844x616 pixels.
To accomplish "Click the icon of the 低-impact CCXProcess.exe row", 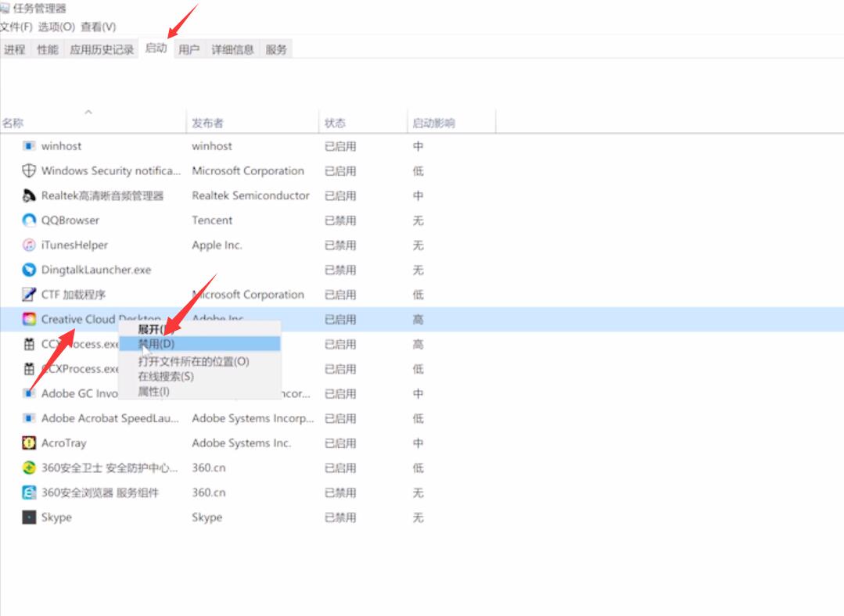I will [x=29, y=368].
